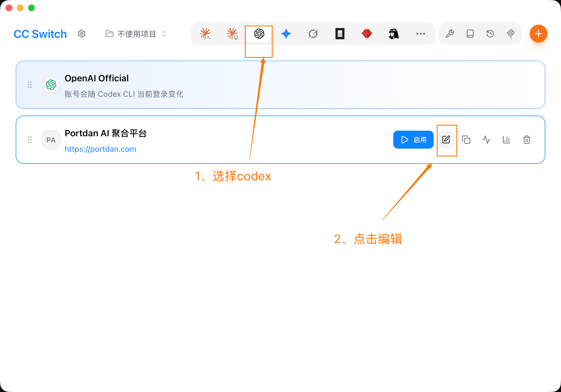
Task: Click the CC Switch title
Action: point(40,34)
